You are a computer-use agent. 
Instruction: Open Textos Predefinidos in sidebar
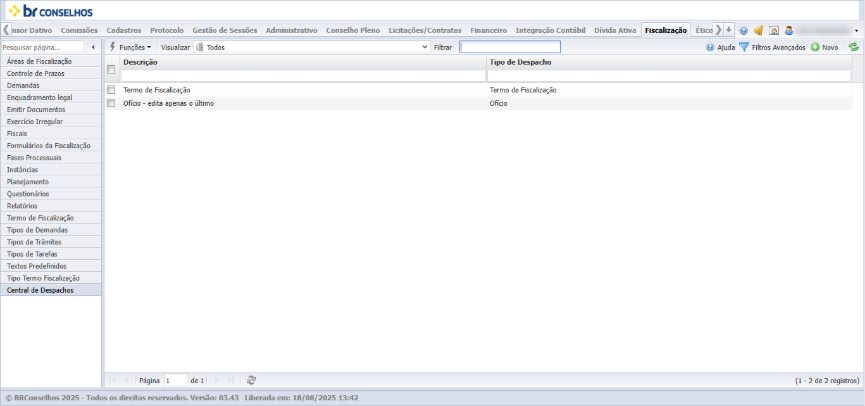click(51, 266)
